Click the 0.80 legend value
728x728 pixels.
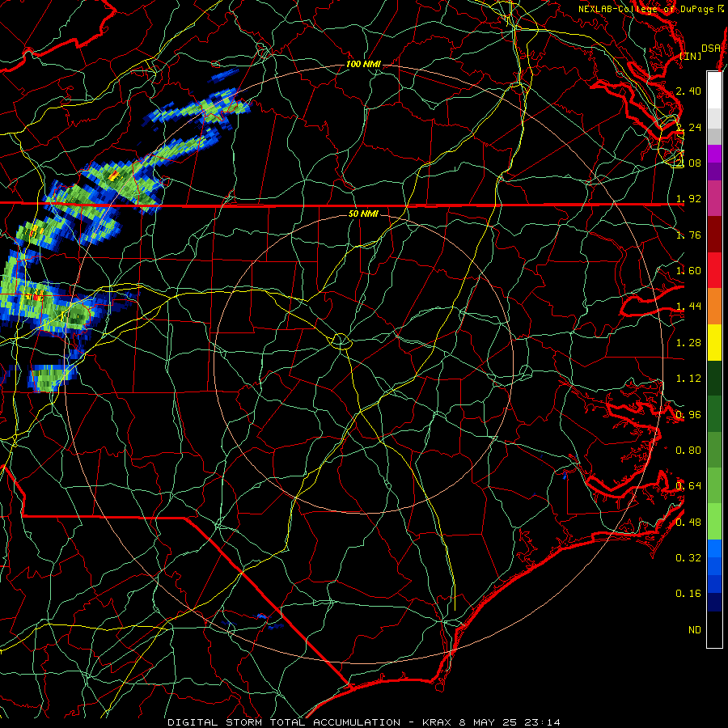688,451
